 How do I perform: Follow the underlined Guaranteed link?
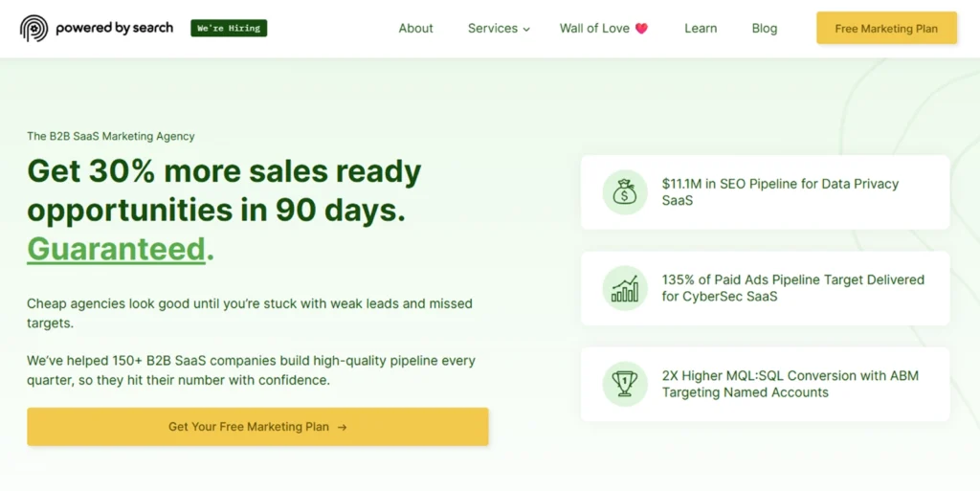[116, 249]
